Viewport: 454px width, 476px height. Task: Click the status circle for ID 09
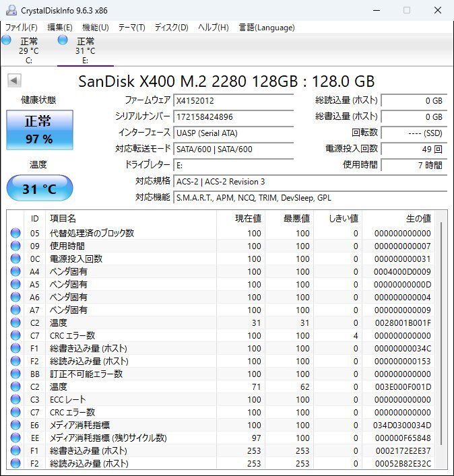(15, 246)
